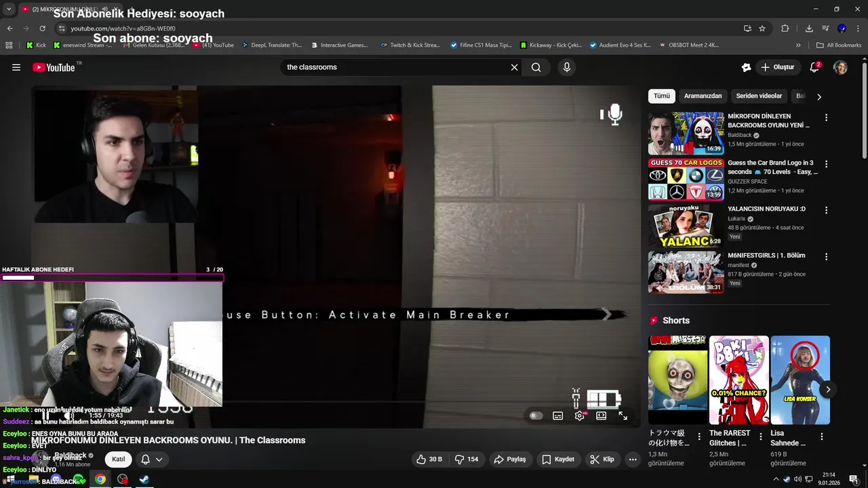Create a clip with Klip
The height and width of the screenshot is (488, 868).
[x=602, y=459]
